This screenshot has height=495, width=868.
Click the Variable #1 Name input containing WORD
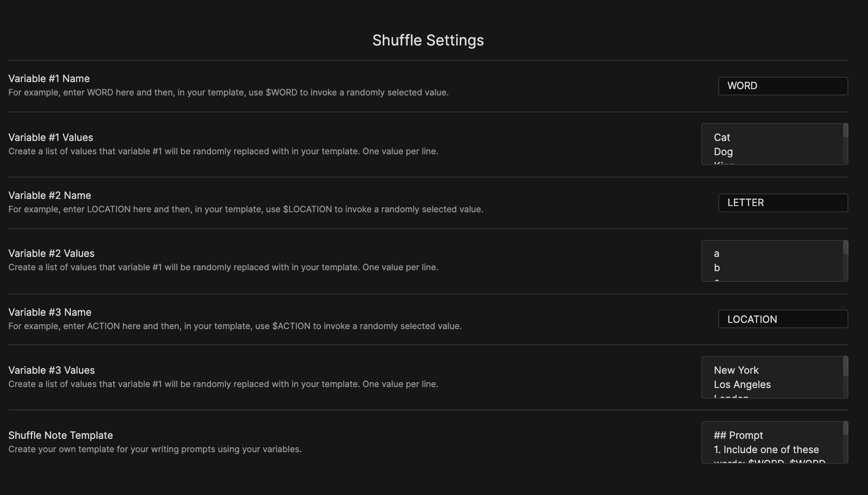coord(782,86)
